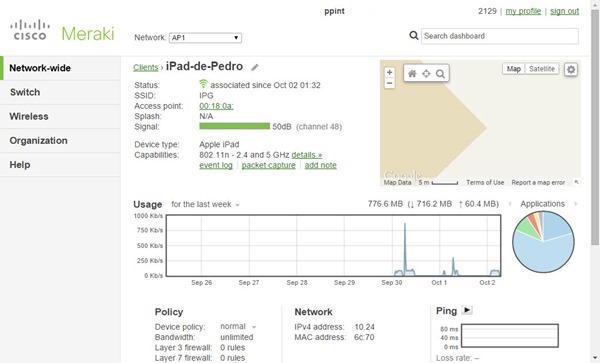Image resolution: width=600 pixels, height=363 pixels.
Task: Open capabilities details link
Action: click(307, 155)
